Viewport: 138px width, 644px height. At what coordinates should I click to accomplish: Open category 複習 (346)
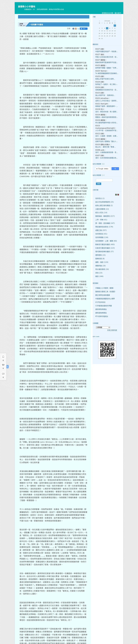99,276
